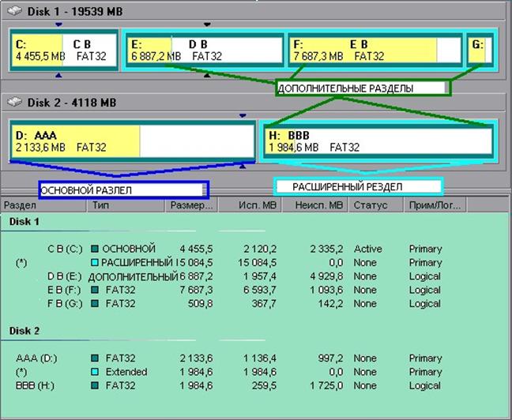Click size value '509,8'

200,303
